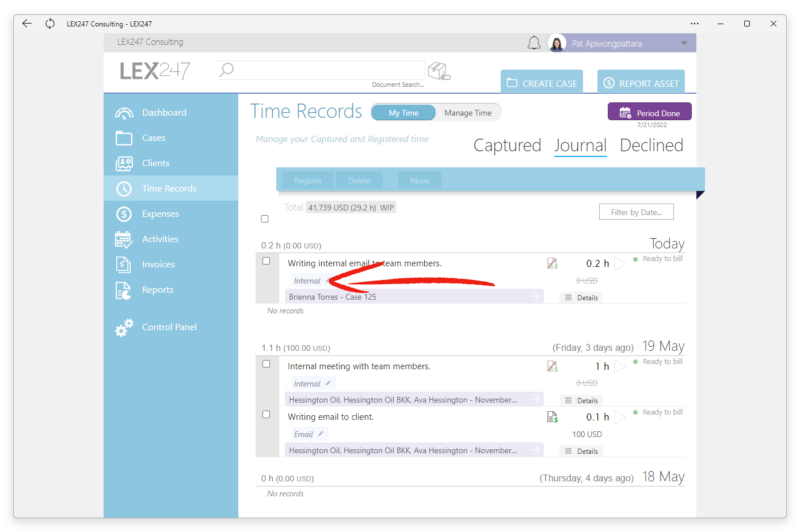
Task: Click 'Writing internal email to team members' text
Action: (x=365, y=263)
